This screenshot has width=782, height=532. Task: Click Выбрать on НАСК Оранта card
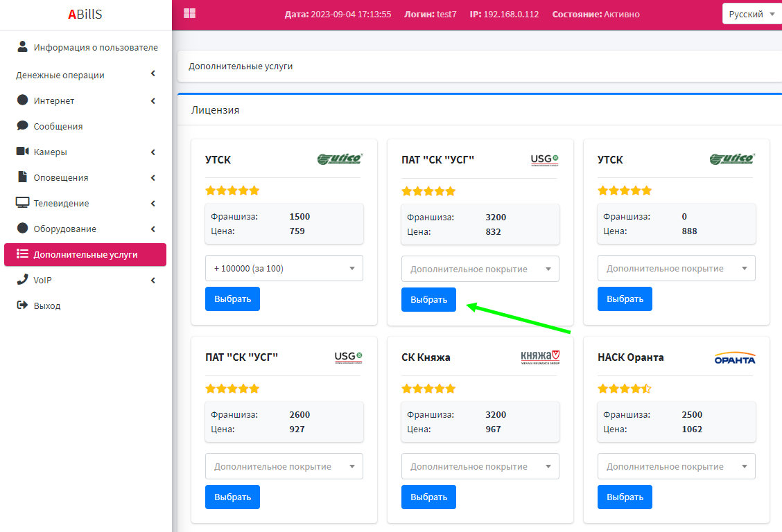tap(625, 497)
